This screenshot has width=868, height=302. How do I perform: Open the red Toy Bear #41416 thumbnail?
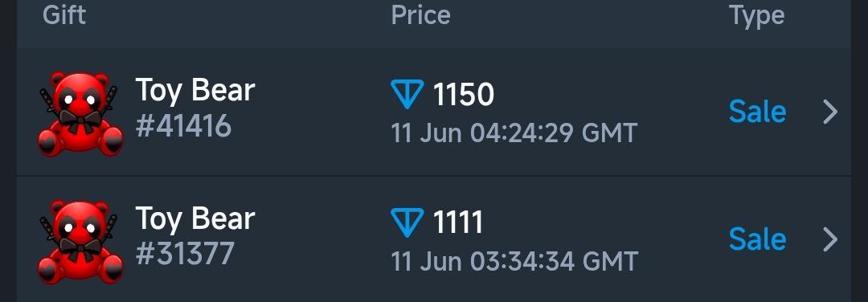[80, 113]
